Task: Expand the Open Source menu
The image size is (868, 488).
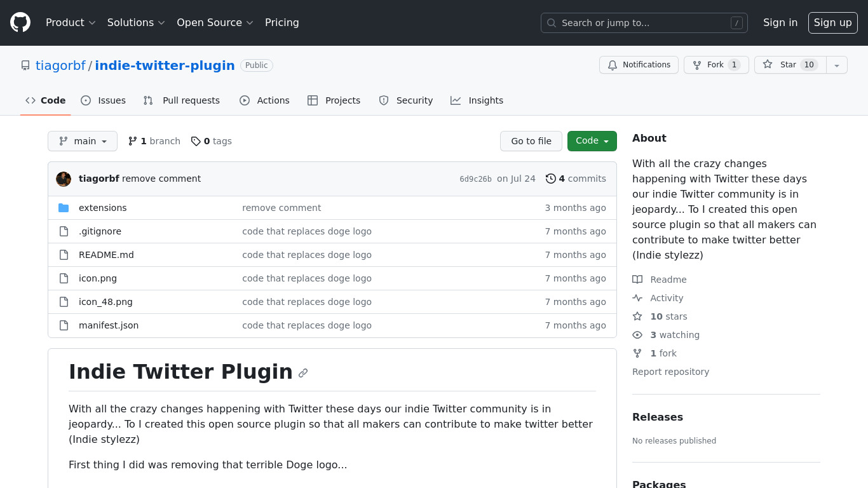Action: (215, 22)
